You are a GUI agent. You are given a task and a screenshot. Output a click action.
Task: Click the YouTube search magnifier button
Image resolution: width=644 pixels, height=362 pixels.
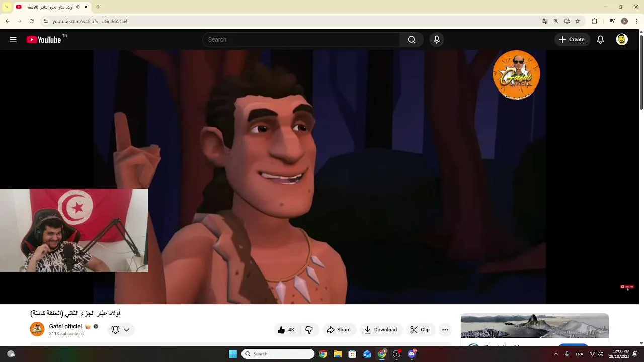point(412,40)
